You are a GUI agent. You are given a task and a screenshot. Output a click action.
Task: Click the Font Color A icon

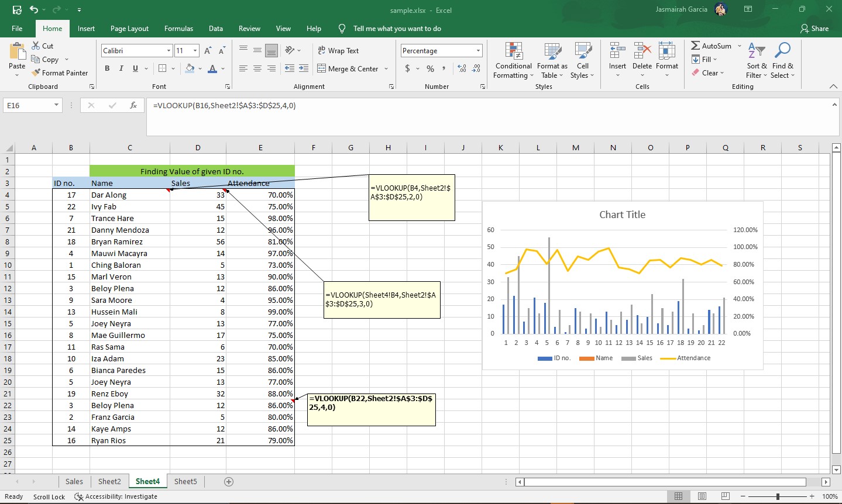pos(212,68)
